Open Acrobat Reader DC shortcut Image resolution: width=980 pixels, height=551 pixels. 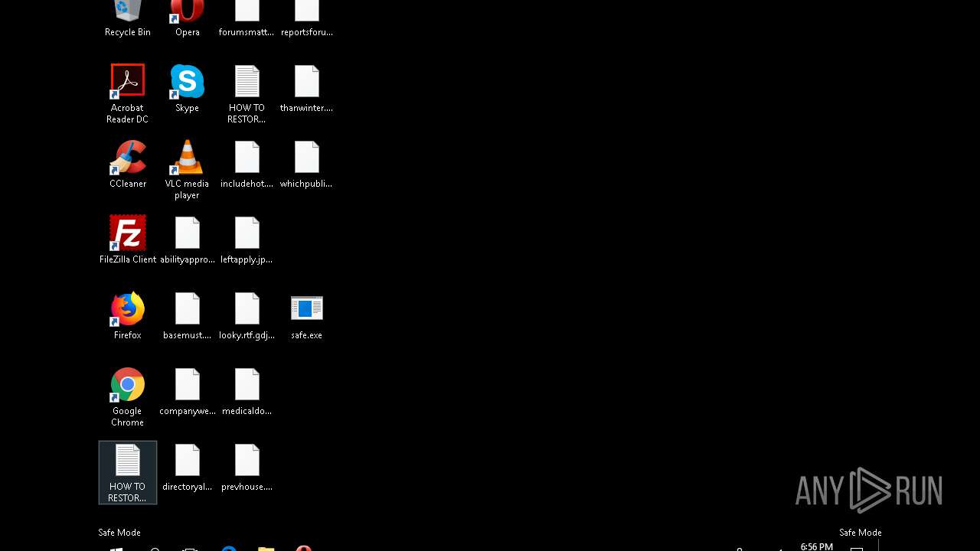coord(127,93)
